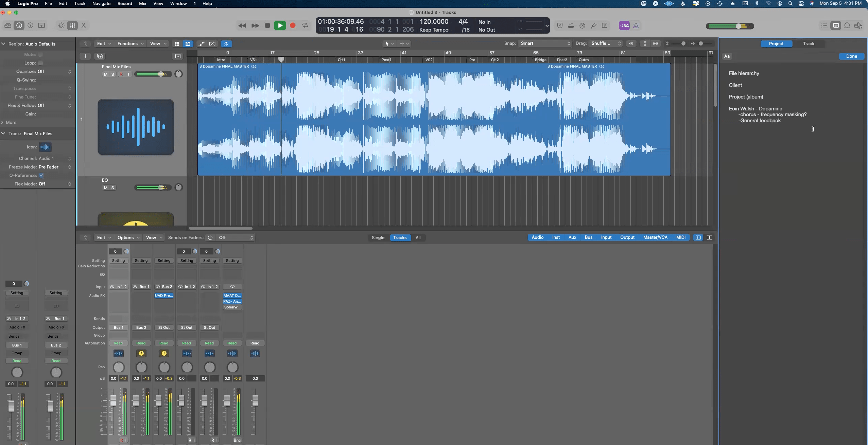The width and height of the screenshot is (868, 445).
Task: Click the Record button in transport
Action: click(x=293, y=25)
